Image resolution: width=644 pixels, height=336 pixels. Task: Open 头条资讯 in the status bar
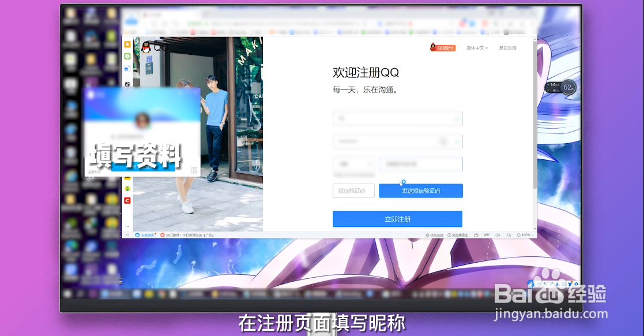coord(146,235)
